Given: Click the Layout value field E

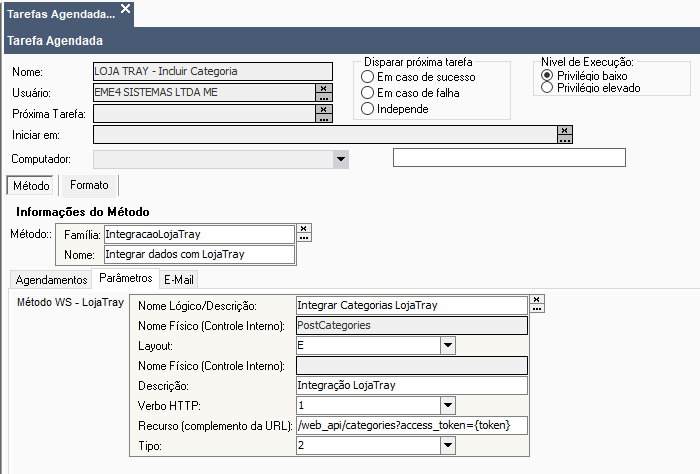Looking at the screenshot, I should pyautogui.click(x=368, y=345).
